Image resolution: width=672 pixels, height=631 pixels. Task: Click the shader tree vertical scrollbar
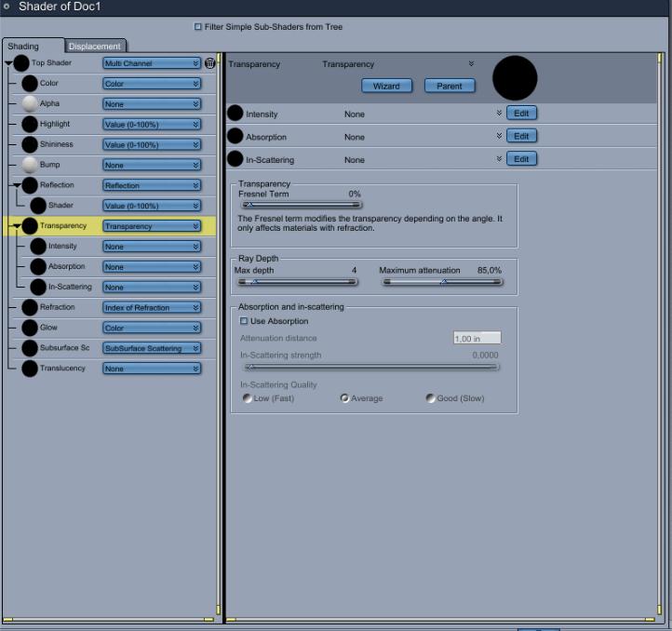pos(218,334)
